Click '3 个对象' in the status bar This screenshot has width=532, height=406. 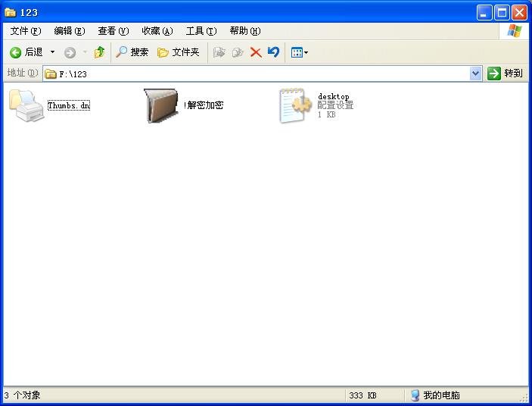(x=23, y=395)
